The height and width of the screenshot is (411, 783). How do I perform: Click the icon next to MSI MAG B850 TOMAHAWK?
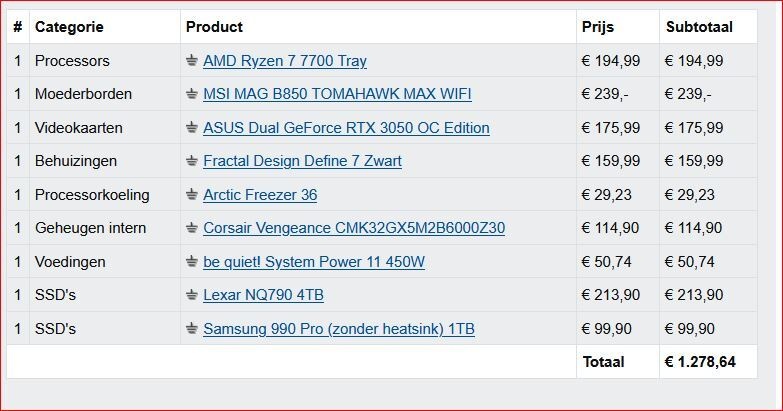(x=192, y=94)
